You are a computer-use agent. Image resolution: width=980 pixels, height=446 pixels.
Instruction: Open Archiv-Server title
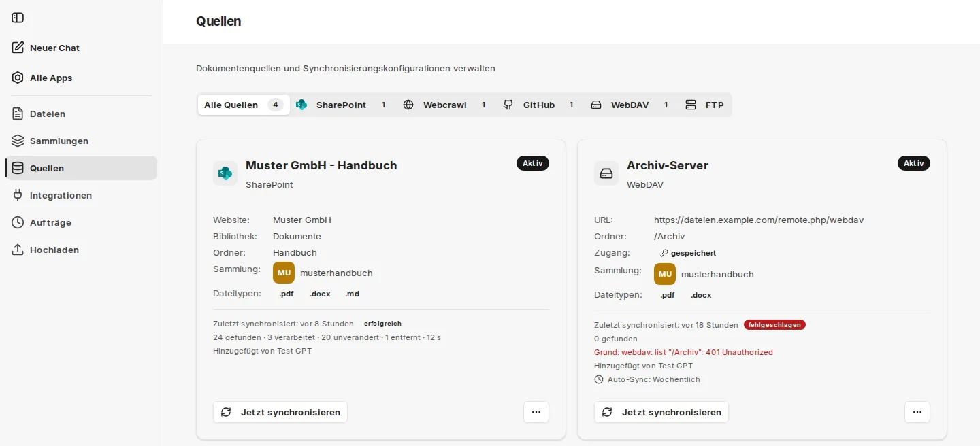pos(668,165)
